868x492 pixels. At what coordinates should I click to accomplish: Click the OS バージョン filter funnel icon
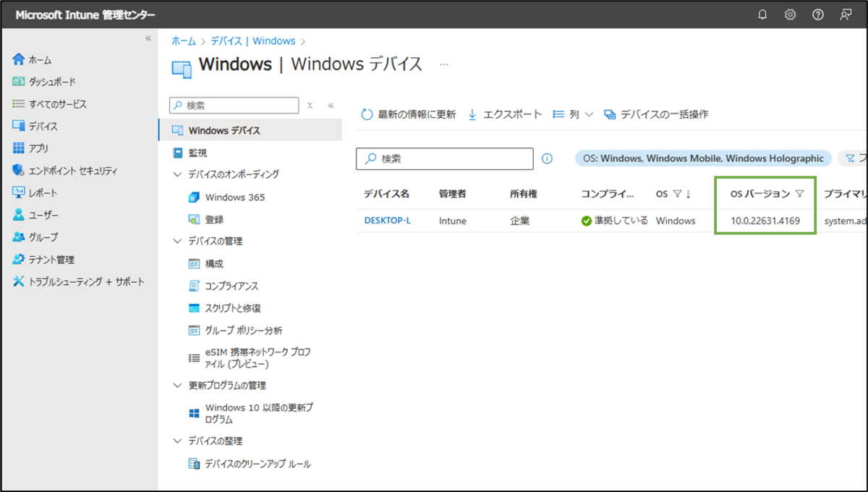(799, 194)
